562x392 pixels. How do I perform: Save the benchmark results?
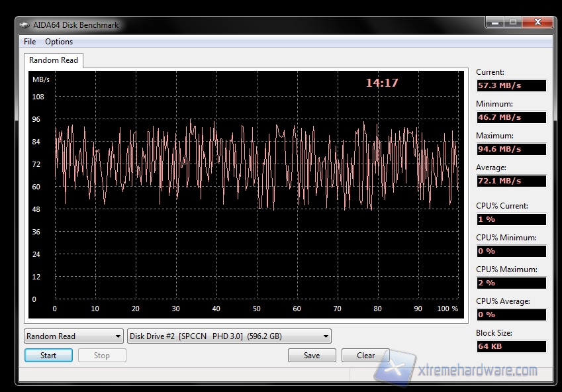(312, 356)
